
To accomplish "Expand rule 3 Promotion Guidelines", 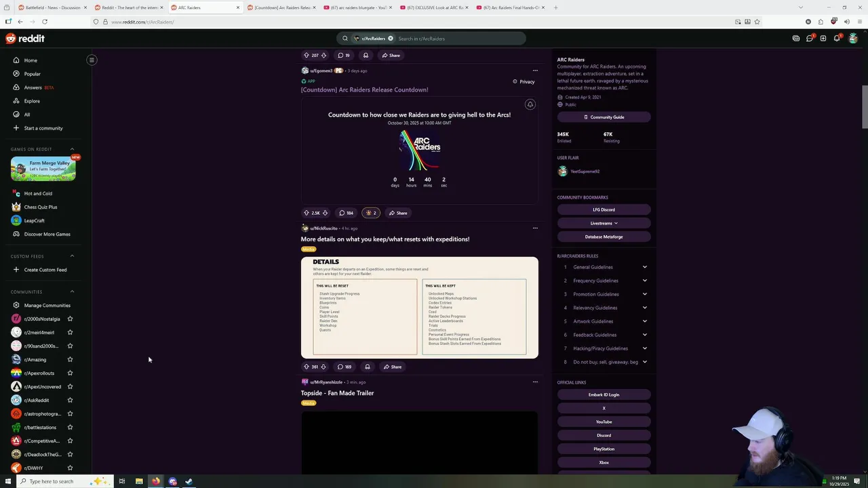I will point(644,294).
